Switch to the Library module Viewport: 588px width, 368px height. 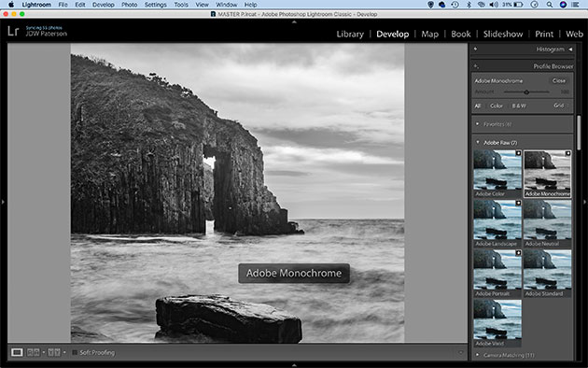350,35
